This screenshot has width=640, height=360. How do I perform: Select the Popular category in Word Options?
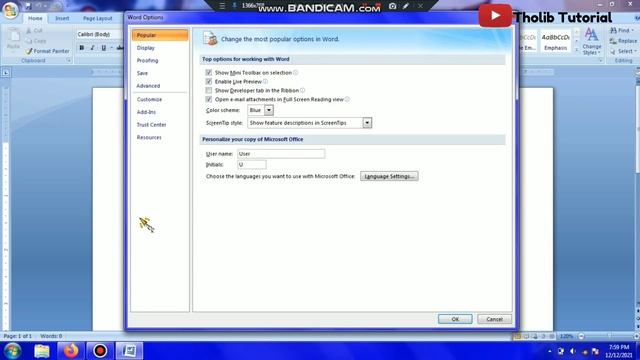[160, 35]
